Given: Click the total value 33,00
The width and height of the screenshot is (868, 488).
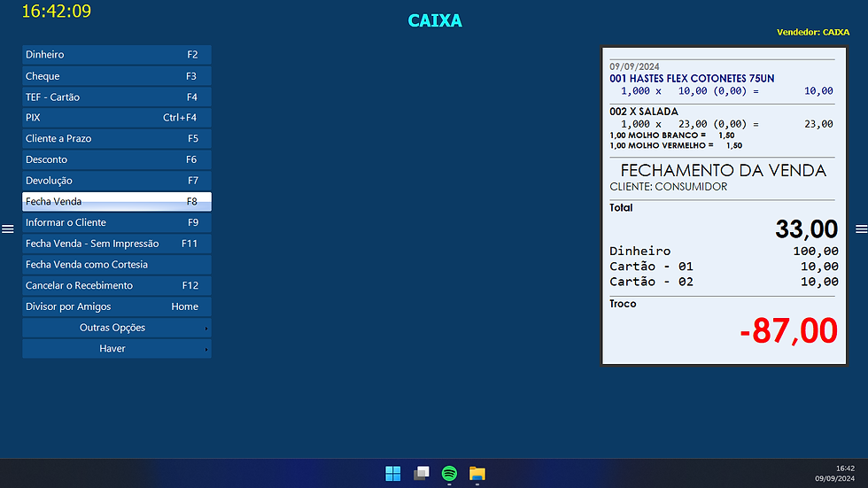Looking at the screenshot, I should pos(807,229).
